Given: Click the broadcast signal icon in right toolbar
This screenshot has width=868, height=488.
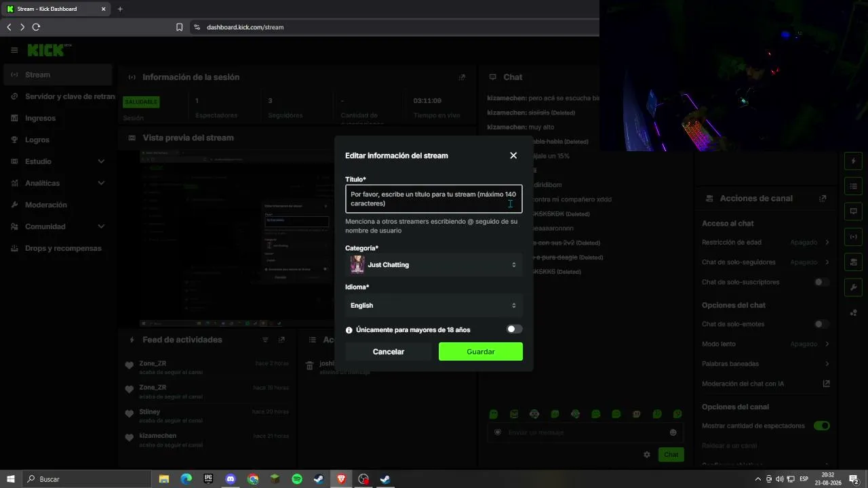Looking at the screenshot, I should [x=853, y=237].
